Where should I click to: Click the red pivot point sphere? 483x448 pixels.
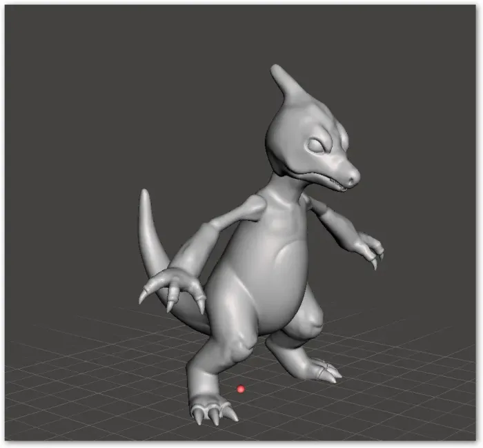[x=241, y=389]
